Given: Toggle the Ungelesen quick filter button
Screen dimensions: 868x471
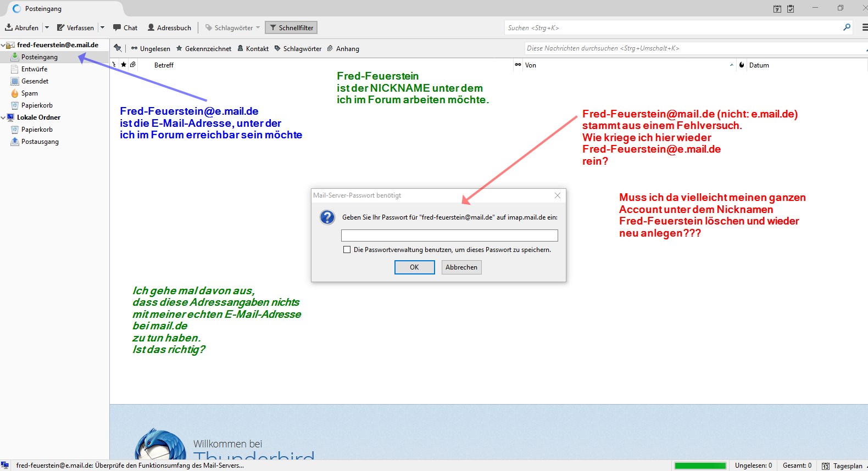Looking at the screenshot, I should 151,49.
